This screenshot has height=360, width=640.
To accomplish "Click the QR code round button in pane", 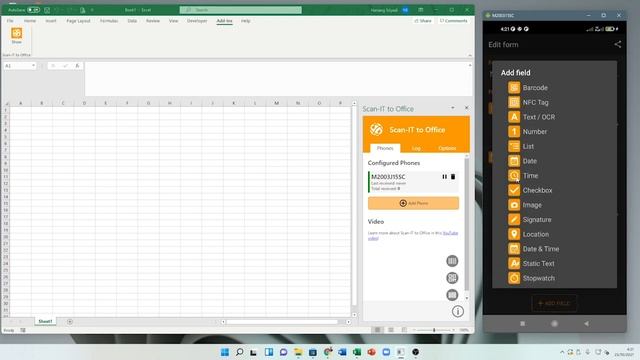I will pyautogui.click(x=452, y=278).
